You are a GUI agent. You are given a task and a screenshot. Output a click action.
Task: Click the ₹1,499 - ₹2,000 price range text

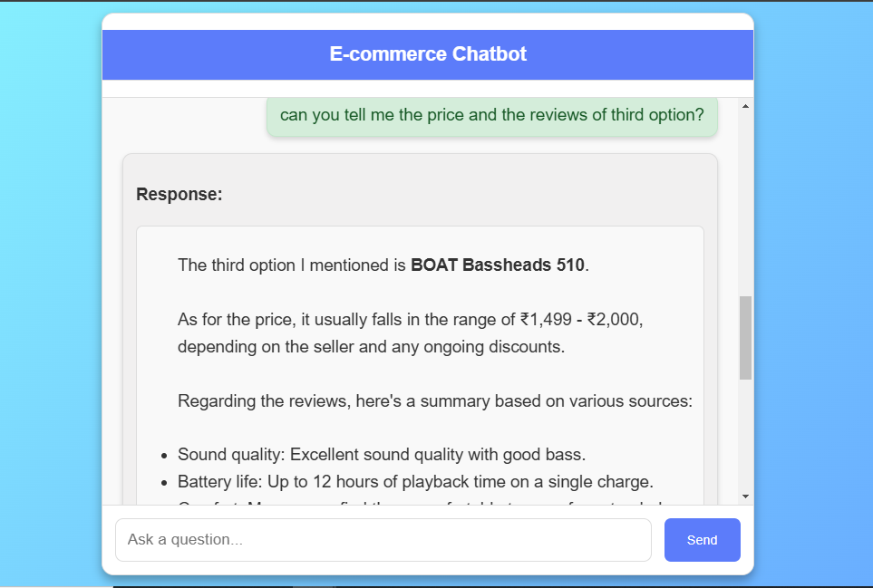(x=581, y=319)
